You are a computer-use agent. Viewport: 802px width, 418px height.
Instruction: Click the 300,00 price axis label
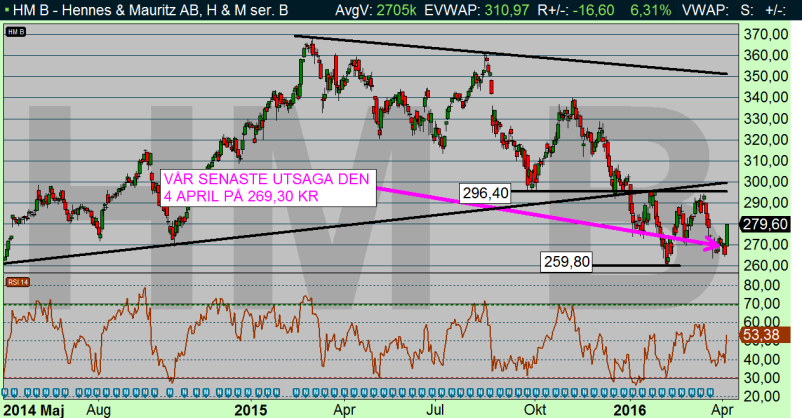765,182
